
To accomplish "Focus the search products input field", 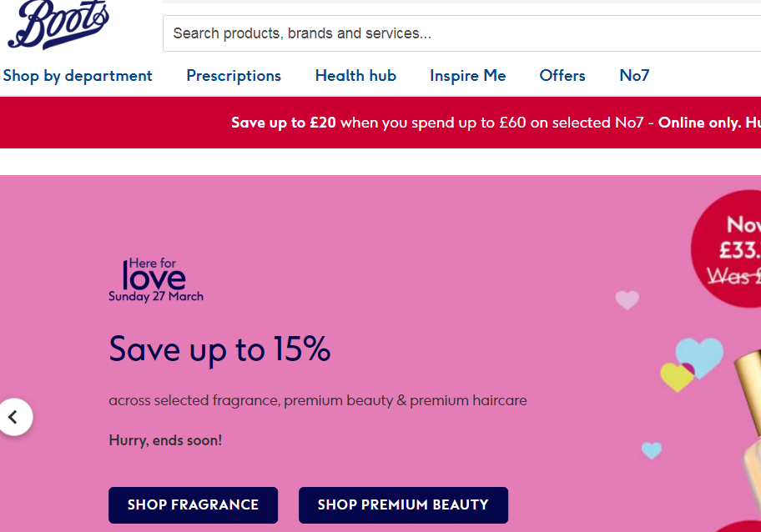I will pos(459,34).
